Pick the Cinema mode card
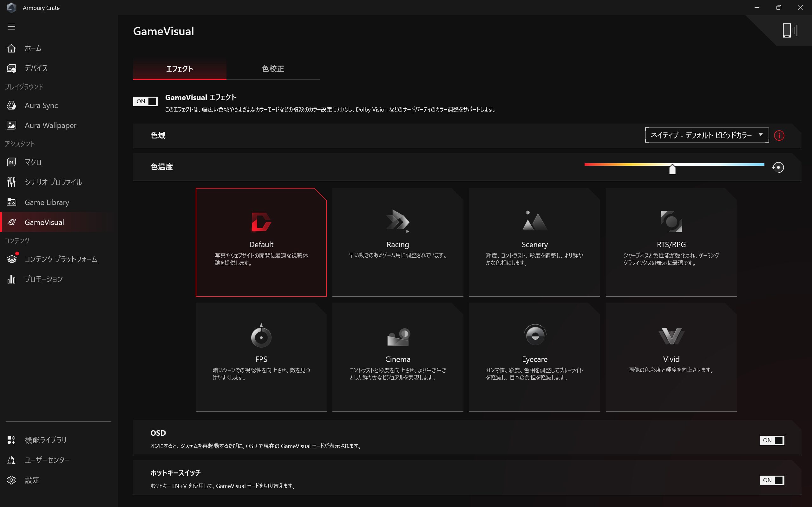This screenshot has height=507, width=812. coord(398,357)
